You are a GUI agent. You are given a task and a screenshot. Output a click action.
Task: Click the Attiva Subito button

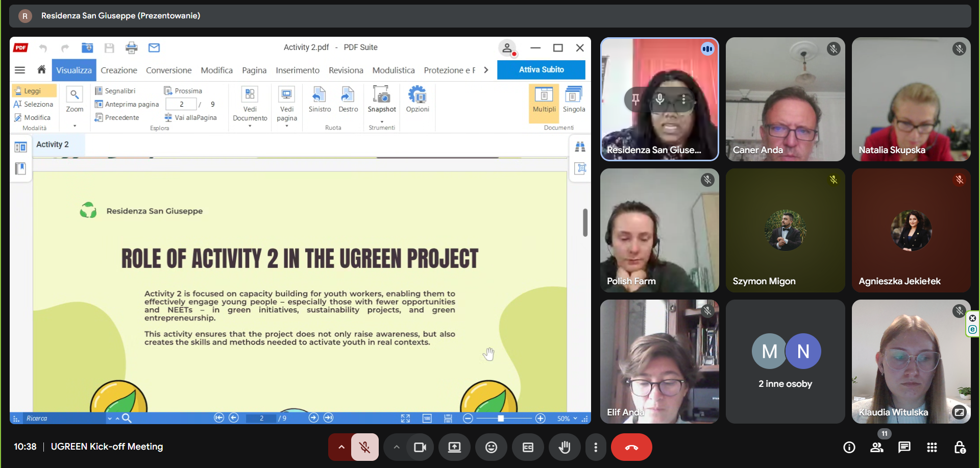(x=541, y=70)
